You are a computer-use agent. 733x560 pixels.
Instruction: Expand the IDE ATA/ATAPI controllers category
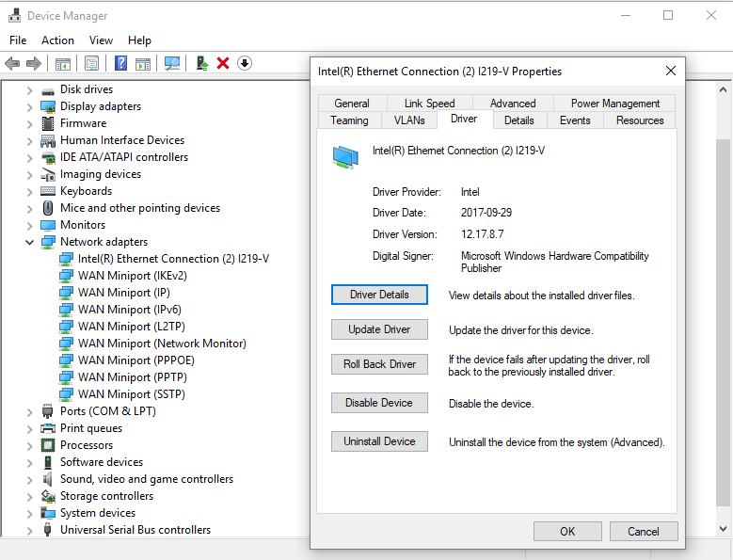coord(29,157)
